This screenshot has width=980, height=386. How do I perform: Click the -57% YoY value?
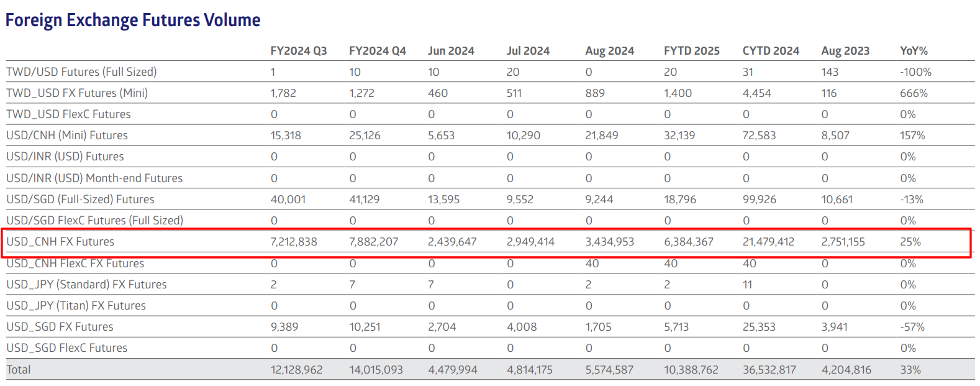912,327
